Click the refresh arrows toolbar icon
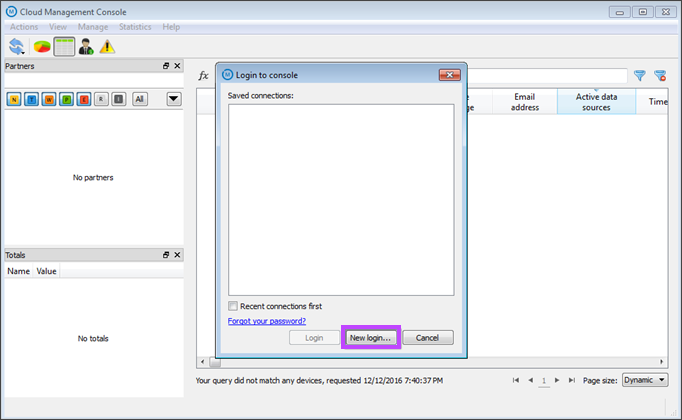Viewport: 682px width, 420px height. click(17, 47)
